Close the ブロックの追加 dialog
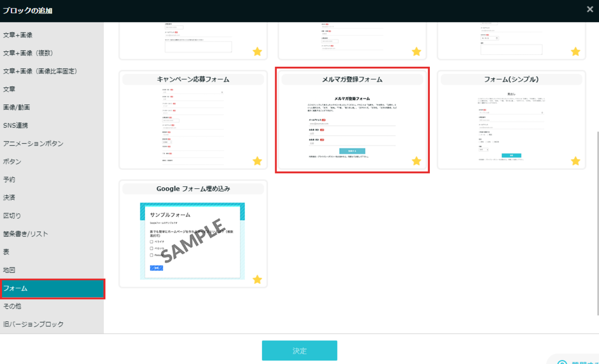This screenshot has width=599, height=364. coord(590,10)
